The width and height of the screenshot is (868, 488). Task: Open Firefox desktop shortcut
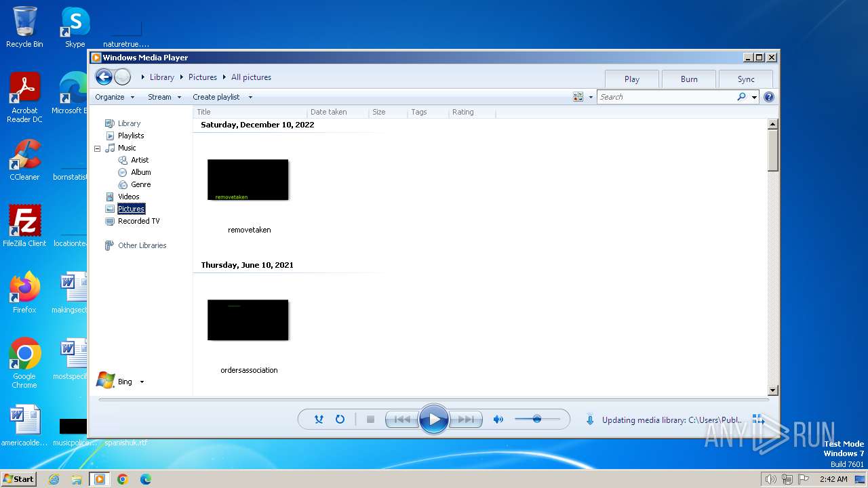coord(24,292)
